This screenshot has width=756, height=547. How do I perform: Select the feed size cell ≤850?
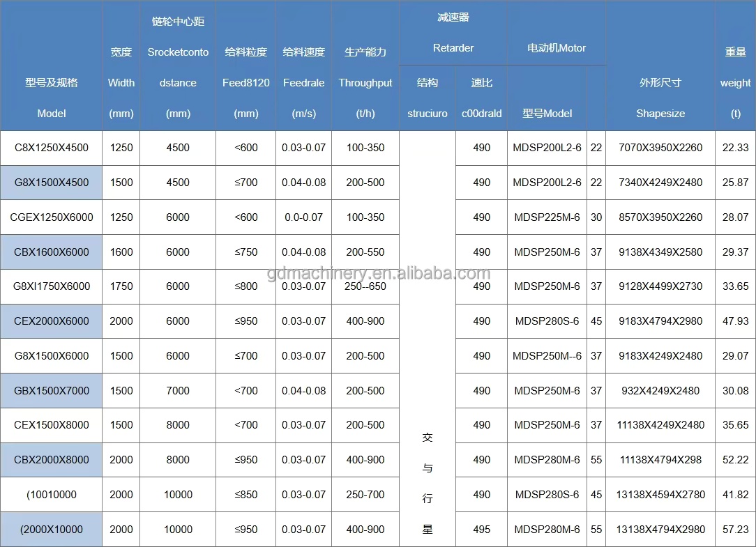point(246,495)
